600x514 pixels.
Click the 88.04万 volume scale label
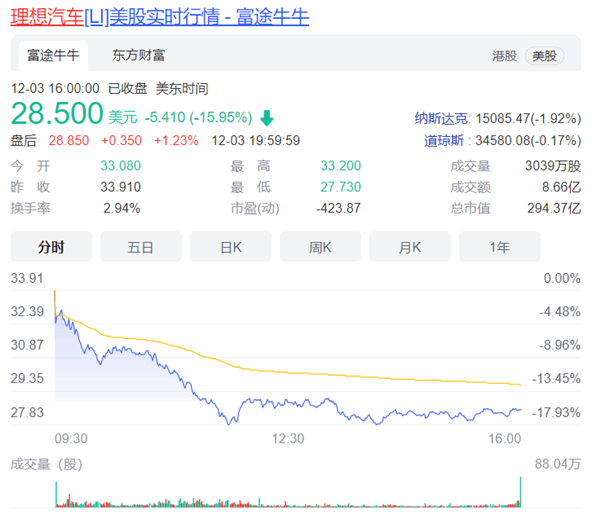tap(558, 464)
